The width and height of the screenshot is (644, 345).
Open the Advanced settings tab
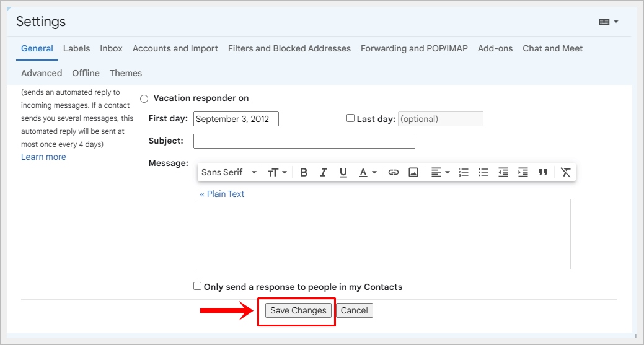42,73
